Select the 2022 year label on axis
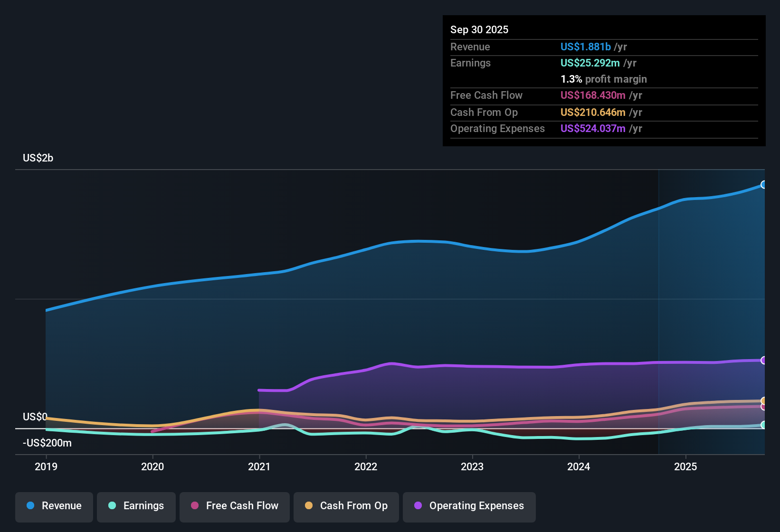 pos(366,467)
